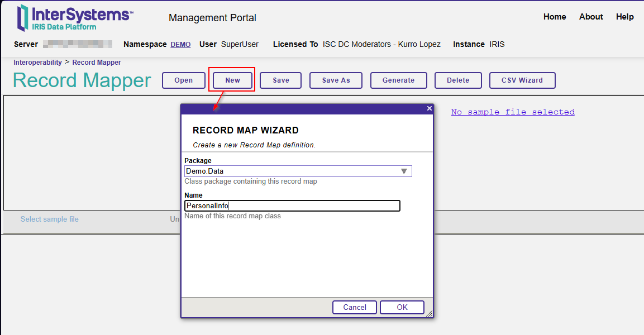Launch the CSV Wizard
644x335 pixels.
click(522, 80)
